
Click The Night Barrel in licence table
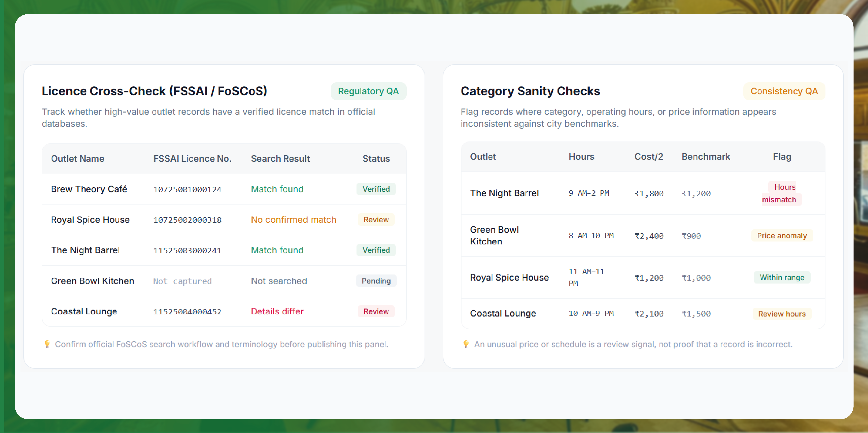pyautogui.click(x=86, y=250)
